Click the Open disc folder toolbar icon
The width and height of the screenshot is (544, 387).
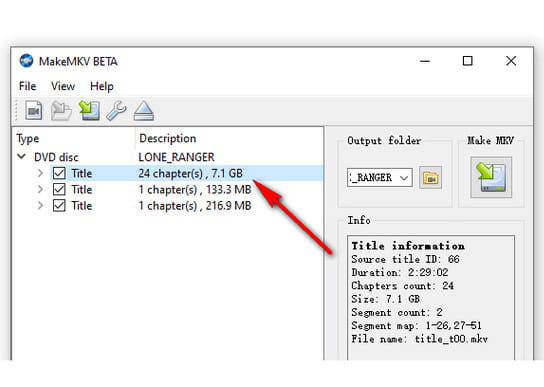[61, 111]
